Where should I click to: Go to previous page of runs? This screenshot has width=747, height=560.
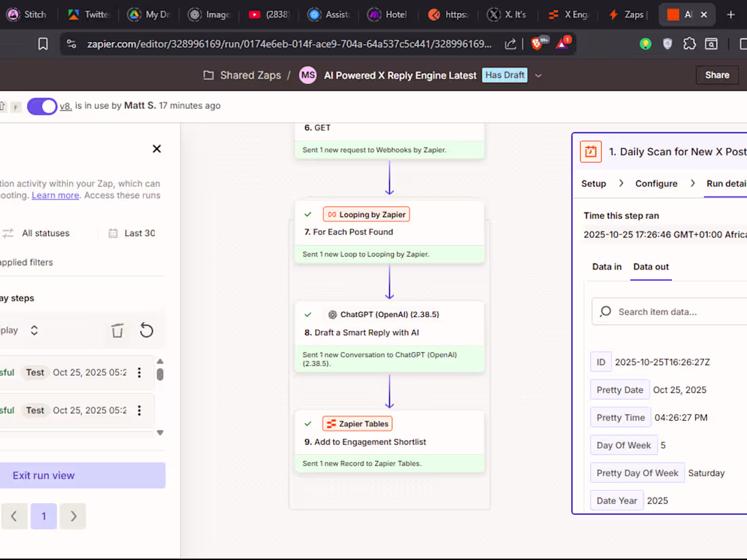(x=14, y=516)
